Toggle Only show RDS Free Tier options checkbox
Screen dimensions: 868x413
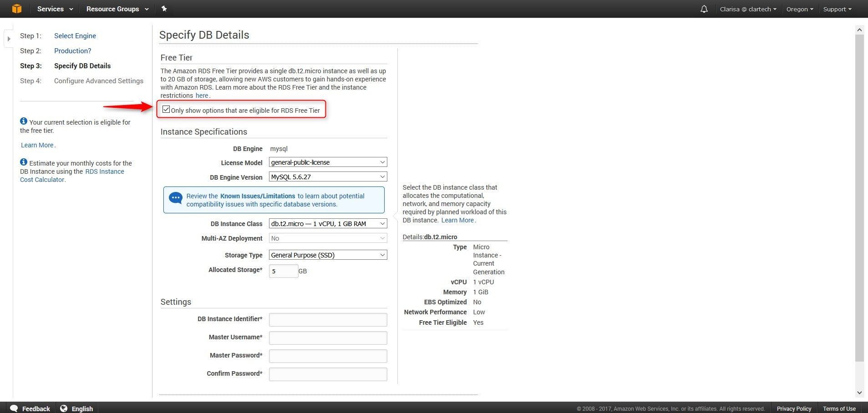coord(166,109)
